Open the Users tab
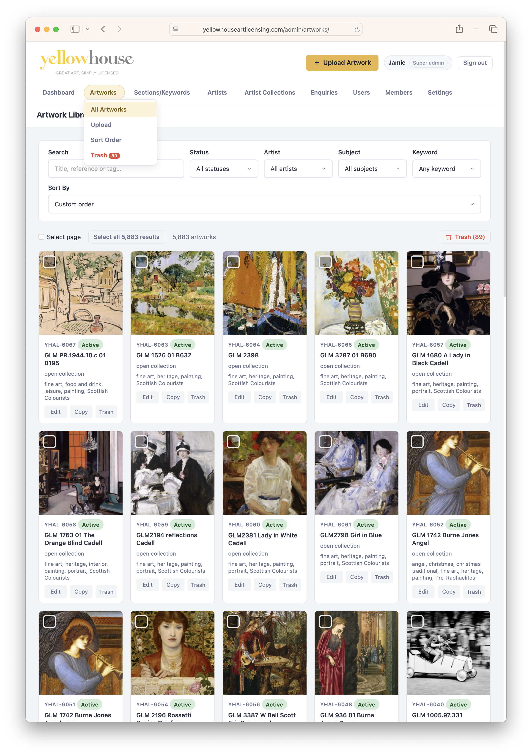The width and height of the screenshot is (532, 756). pos(362,93)
